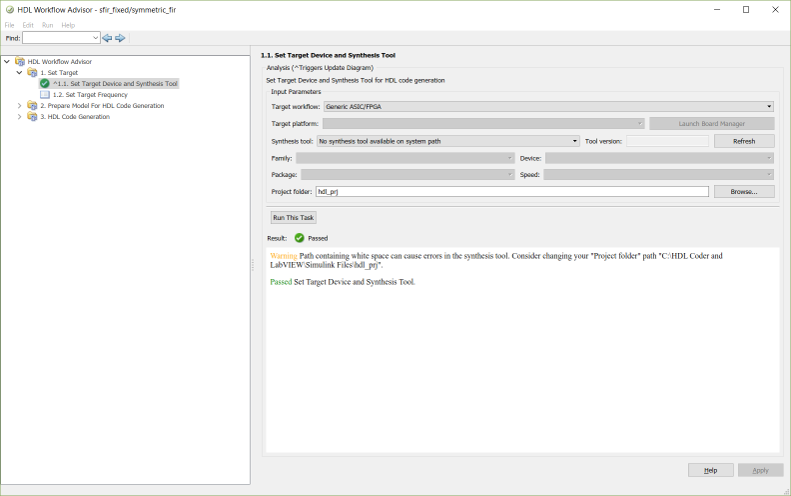Collapse the 1. Set Target tree node
Viewport: 791px width, 496px height.
point(19,73)
